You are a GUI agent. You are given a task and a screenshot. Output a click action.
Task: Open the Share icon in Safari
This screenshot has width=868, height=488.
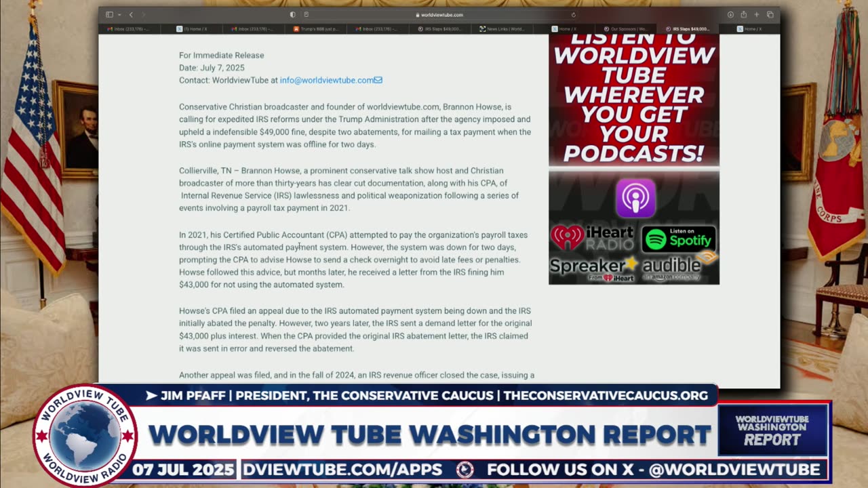(x=743, y=14)
